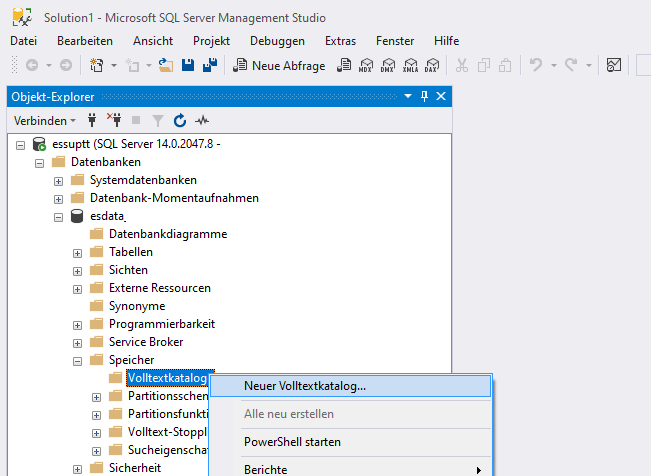This screenshot has height=476, width=651.
Task: Click the copy icon in toolbar
Action: pos(484,65)
